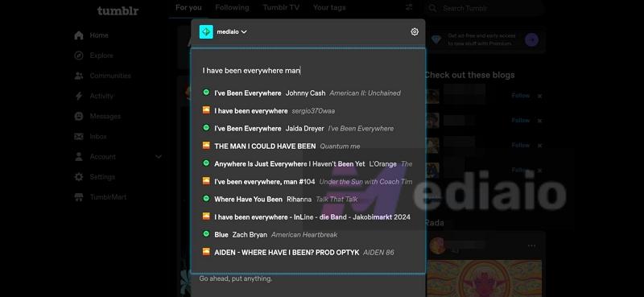Click the Activity lightning bolt icon
Image resolution: width=644 pixels, height=297 pixels.
tap(79, 96)
